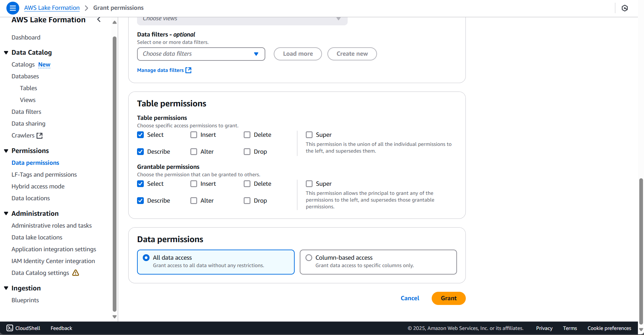Open Cookie preferences in footer
This screenshot has height=335, width=644.
tap(609, 328)
